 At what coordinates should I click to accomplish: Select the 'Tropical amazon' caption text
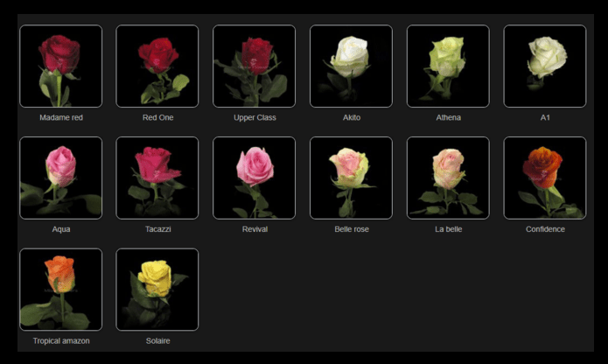click(61, 340)
